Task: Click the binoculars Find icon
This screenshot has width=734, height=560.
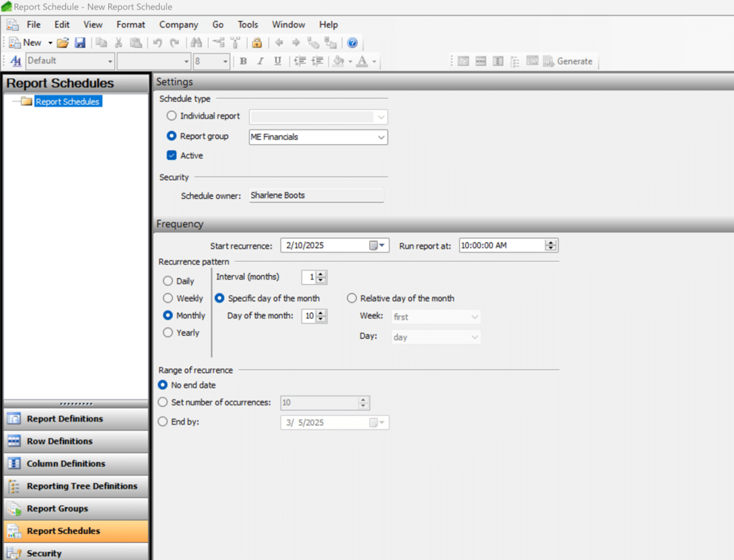Action: point(195,43)
